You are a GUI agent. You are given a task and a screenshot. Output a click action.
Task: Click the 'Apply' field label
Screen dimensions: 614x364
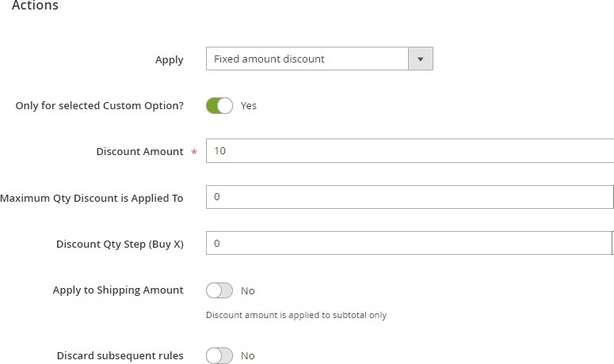point(169,59)
